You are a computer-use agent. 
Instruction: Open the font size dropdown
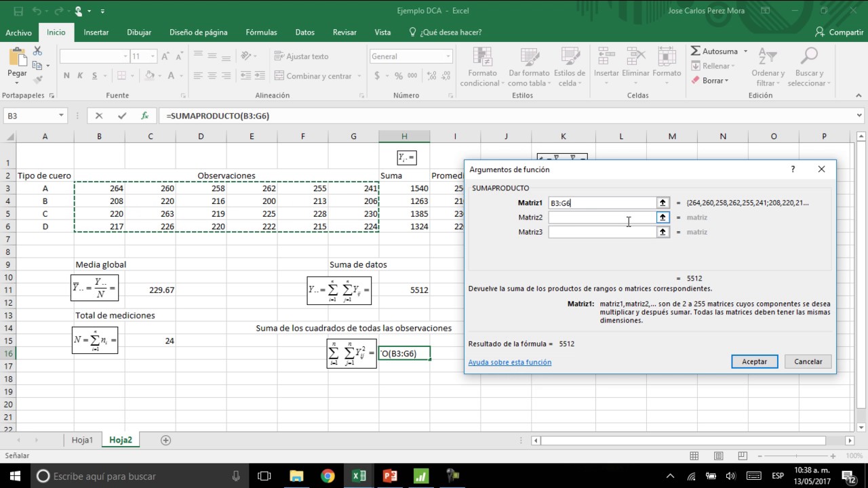[x=153, y=56]
